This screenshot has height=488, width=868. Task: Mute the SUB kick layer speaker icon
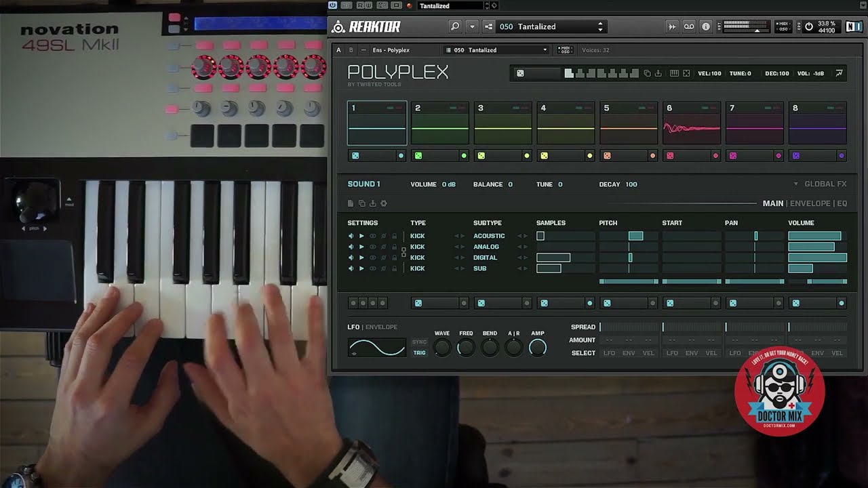pyautogui.click(x=351, y=268)
